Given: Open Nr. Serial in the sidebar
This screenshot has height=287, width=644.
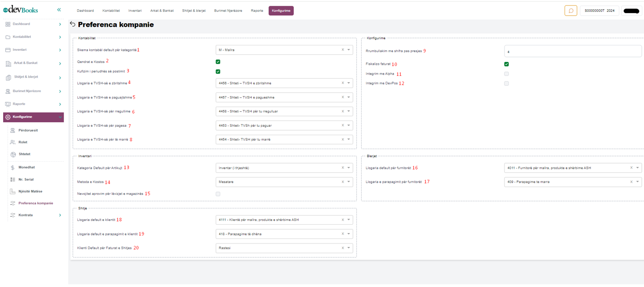Looking at the screenshot, I should 26,179.
